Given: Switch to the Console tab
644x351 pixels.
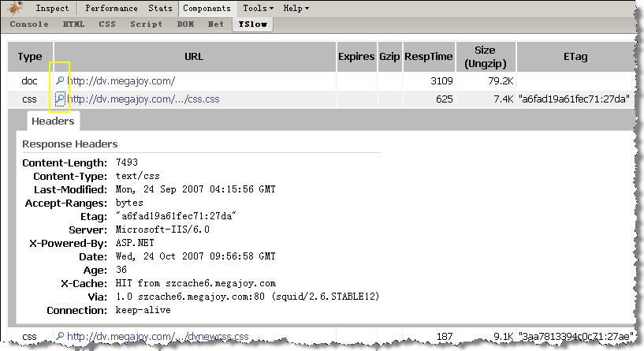Looking at the screenshot, I should point(28,24).
